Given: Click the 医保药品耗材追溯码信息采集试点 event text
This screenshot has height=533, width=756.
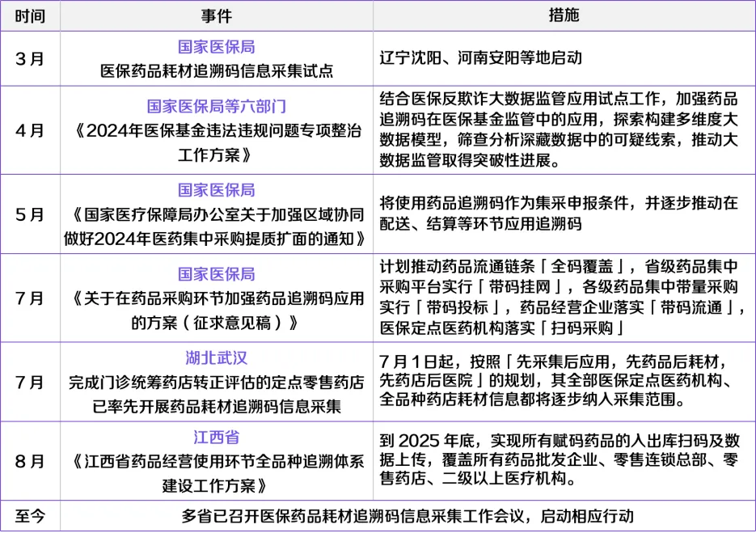Looking at the screenshot, I should click(x=216, y=71).
